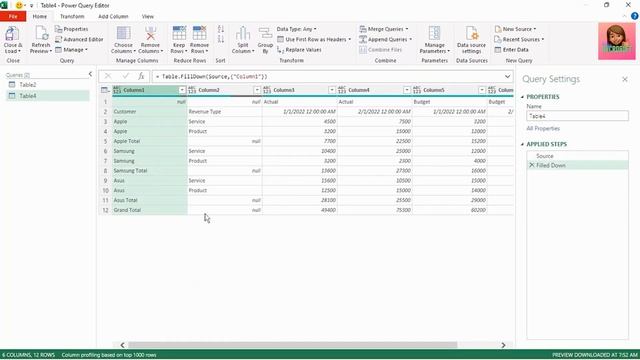
Task: Click Replace Values
Action: click(299, 49)
